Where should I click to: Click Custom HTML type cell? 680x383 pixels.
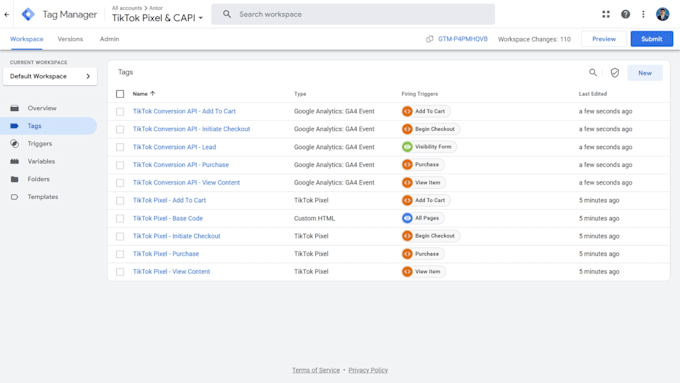pos(314,218)
